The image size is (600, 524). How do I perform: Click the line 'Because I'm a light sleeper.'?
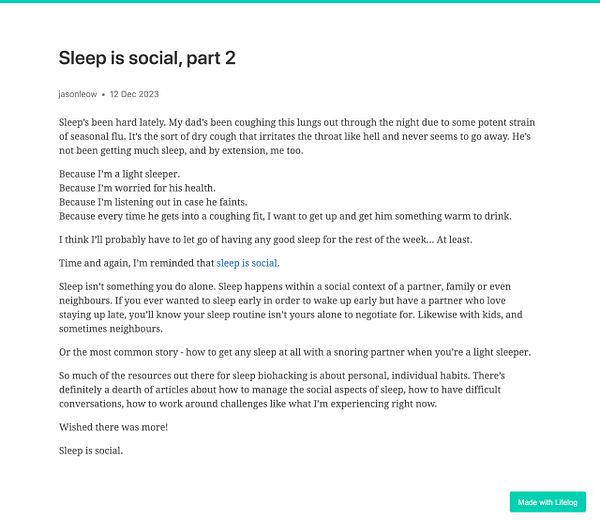[x=119, y=174]
